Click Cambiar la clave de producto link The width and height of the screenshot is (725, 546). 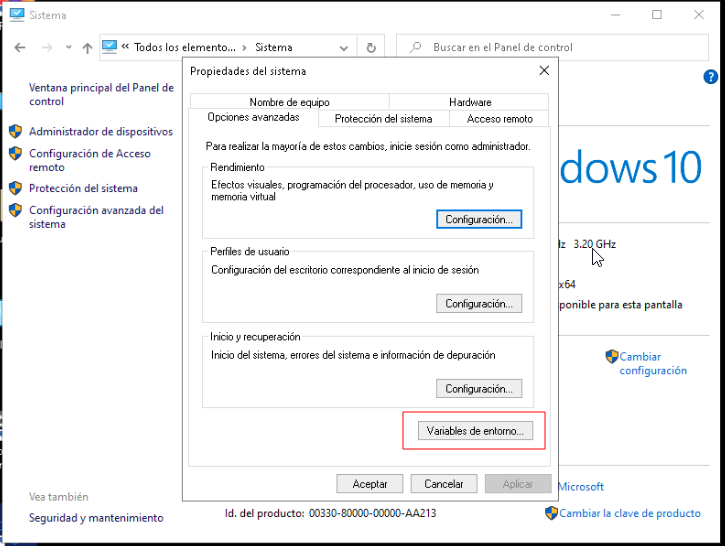point(630,513)
